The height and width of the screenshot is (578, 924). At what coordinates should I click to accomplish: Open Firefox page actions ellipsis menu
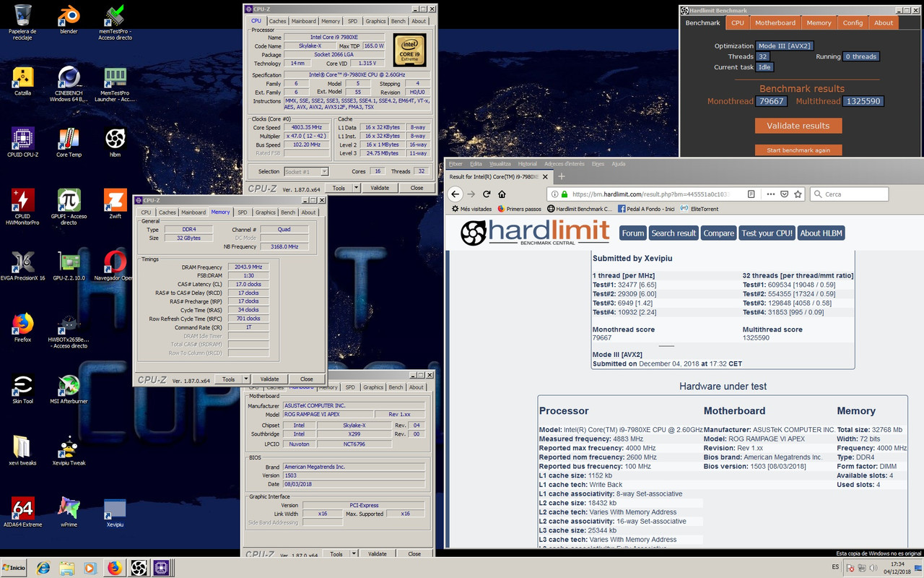771,194
